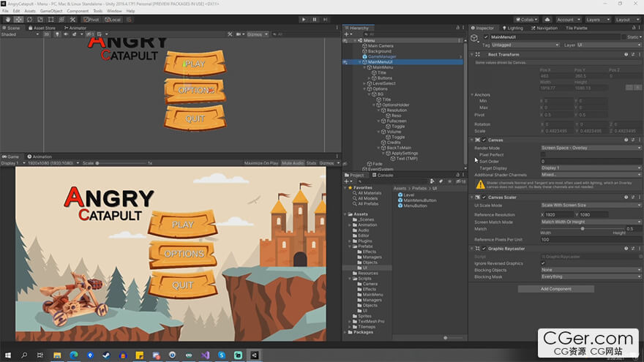Screen dimensions: 644x362
Task: Select the Move tool in the toolbar
Action: pos(17,20)
